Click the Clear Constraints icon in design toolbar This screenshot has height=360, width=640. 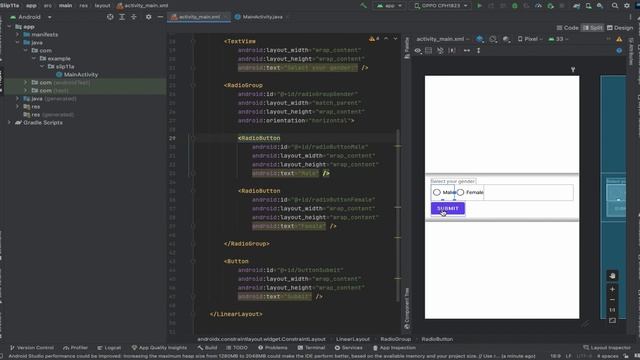pyautogui.click(x=440, y=51)
